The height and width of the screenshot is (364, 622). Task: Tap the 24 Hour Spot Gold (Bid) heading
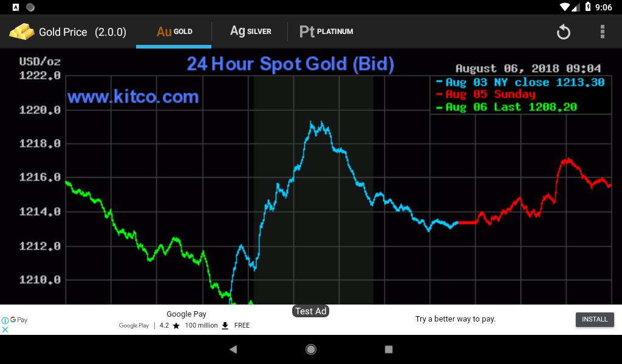point(290,64)
